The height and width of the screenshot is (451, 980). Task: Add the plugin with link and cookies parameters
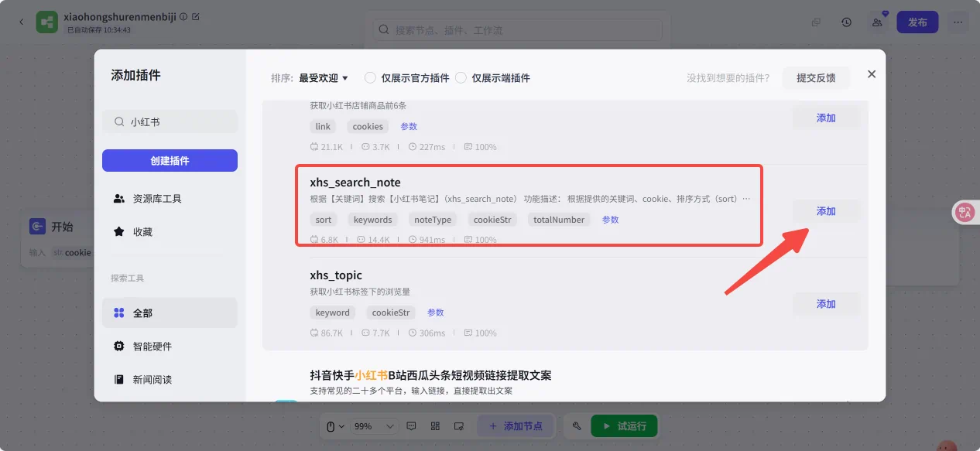click(826, 118)
